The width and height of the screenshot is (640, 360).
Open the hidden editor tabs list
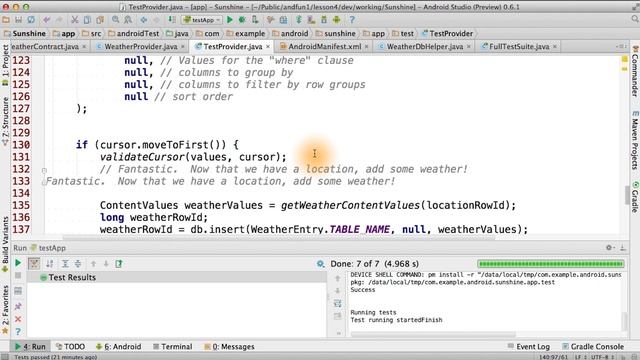coord(621,47)
